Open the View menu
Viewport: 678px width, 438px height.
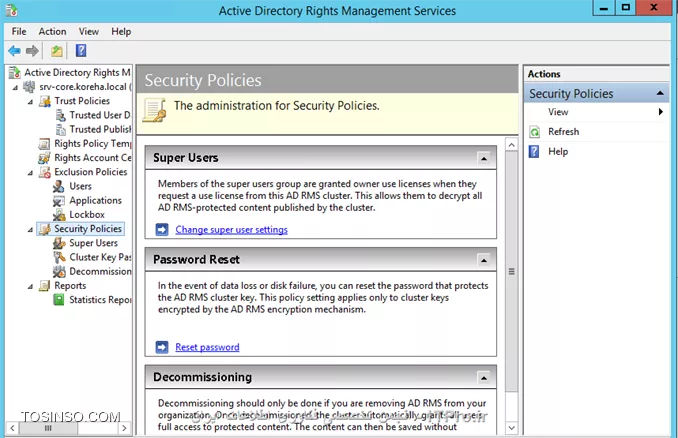click(89, 32)
